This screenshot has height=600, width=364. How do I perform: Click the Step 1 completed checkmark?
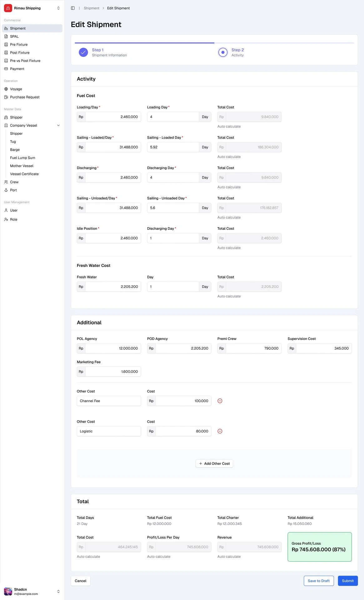coord(83,52)
